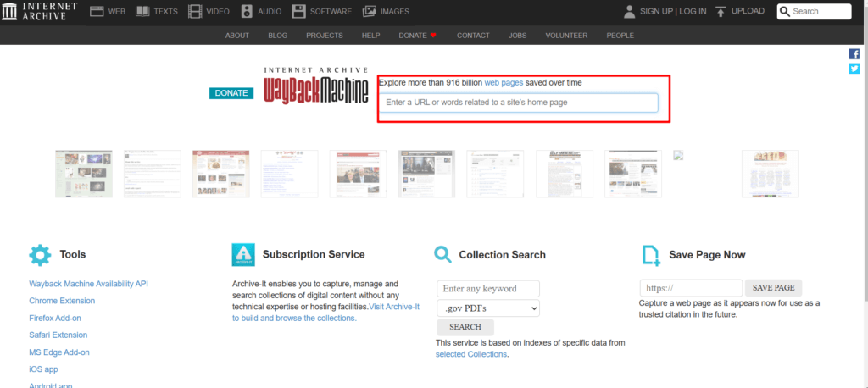The width and height of the screenshot is (868, 388).
Task: Open the Firefox Add-on link
Action: click(x=57, y=319)
